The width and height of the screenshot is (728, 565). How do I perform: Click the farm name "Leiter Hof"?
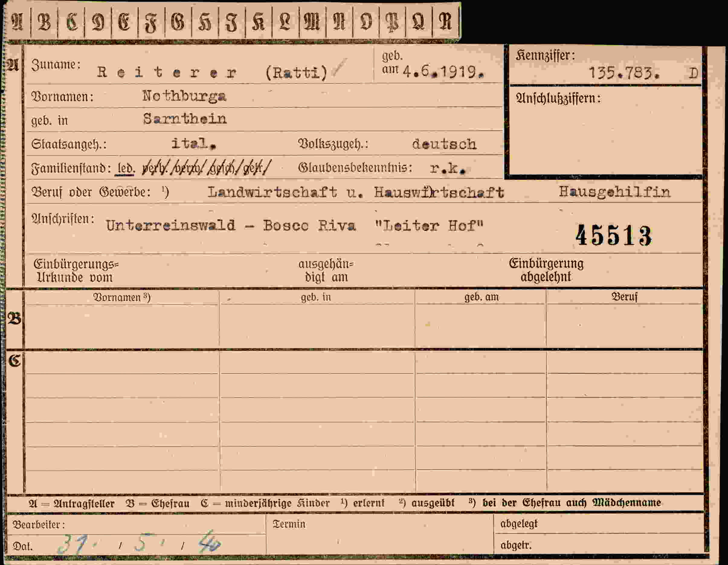[429, 226]
